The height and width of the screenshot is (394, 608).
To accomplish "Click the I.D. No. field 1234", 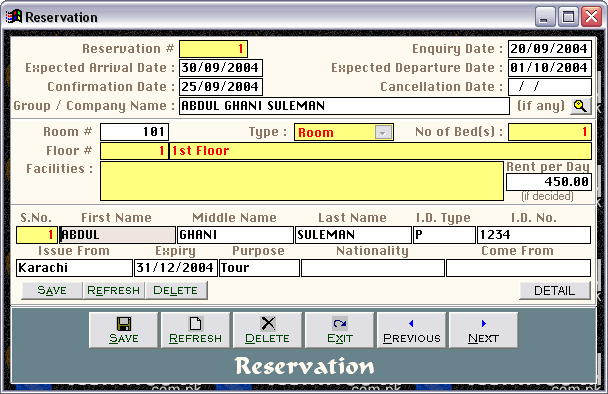I will [534, 235].
